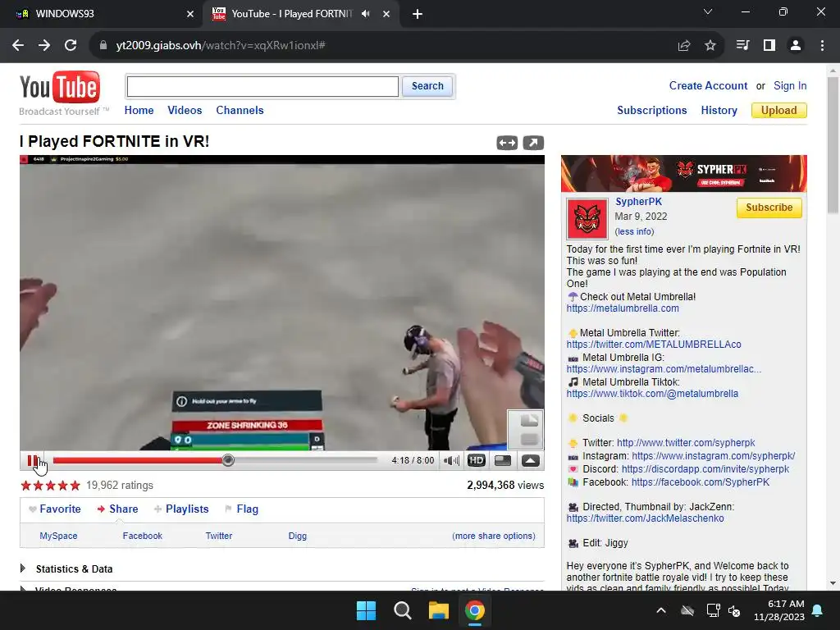This screenshot has width=840, height=630.
Task: Subscribe to SypherPK channel
Action: point(769,208)
